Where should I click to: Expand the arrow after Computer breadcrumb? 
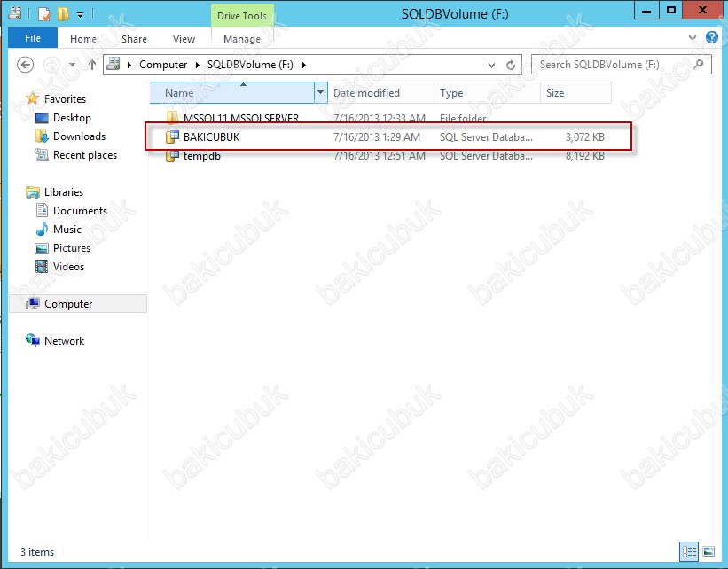(x=198, y=65)
